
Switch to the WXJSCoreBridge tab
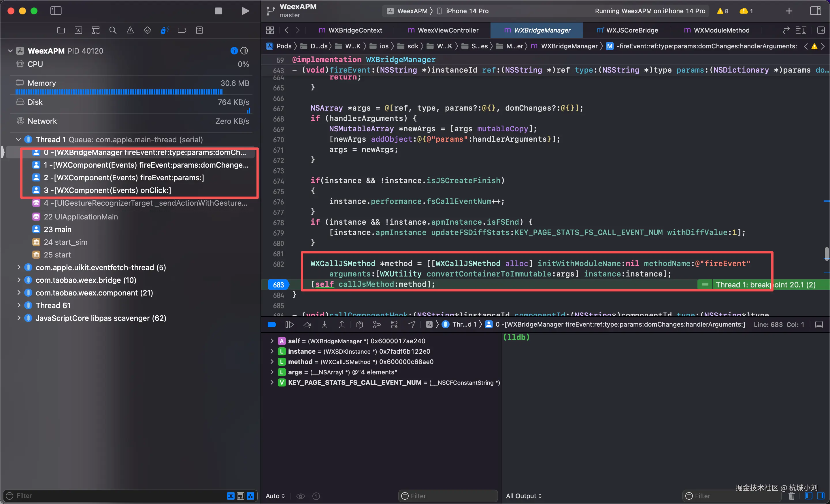point(627,30)
